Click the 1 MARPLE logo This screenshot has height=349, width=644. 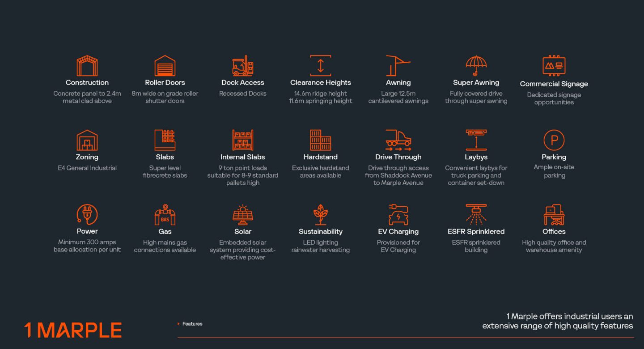coord(73,330)
